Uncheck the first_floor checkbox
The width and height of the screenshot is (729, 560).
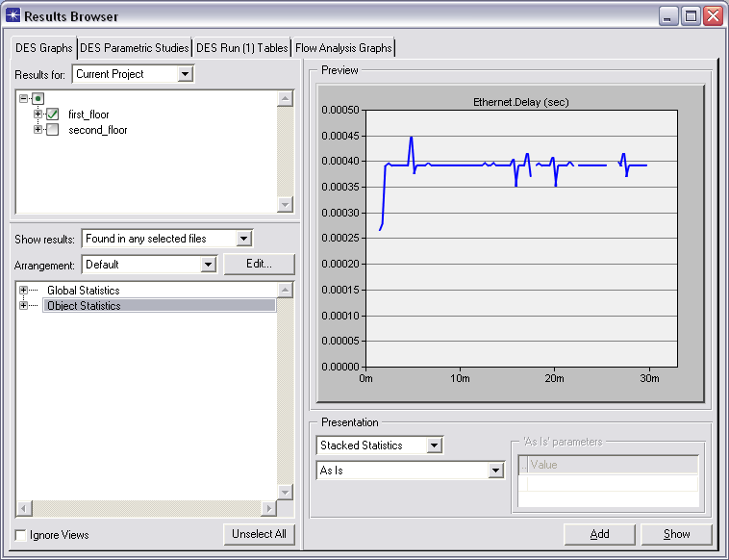(x=53, y=115)
